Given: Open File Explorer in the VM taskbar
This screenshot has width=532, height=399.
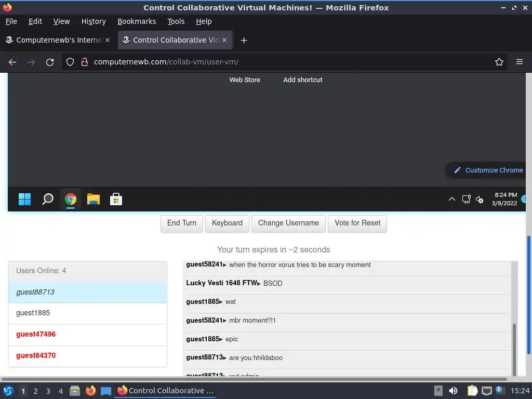Looking at the screenshot, I should click(x=94, y=199).
